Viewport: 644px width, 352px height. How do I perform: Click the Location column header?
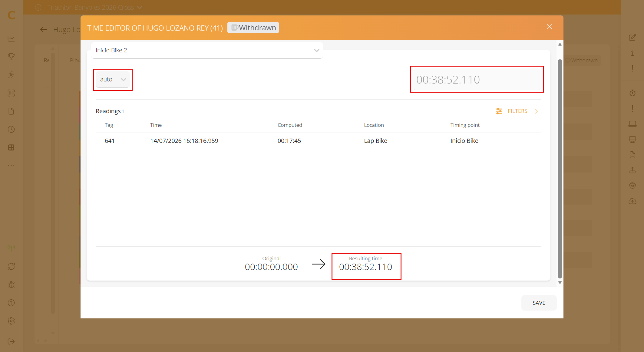[374, 125]
